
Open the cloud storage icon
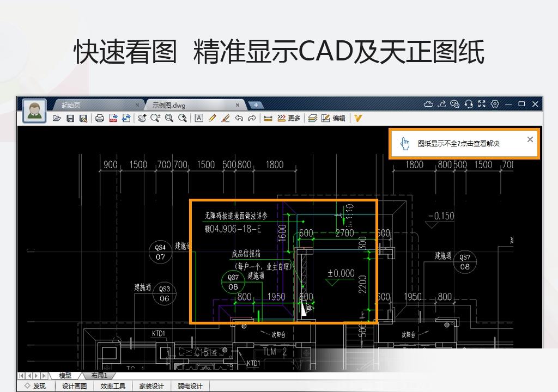(x=428, y=104)
